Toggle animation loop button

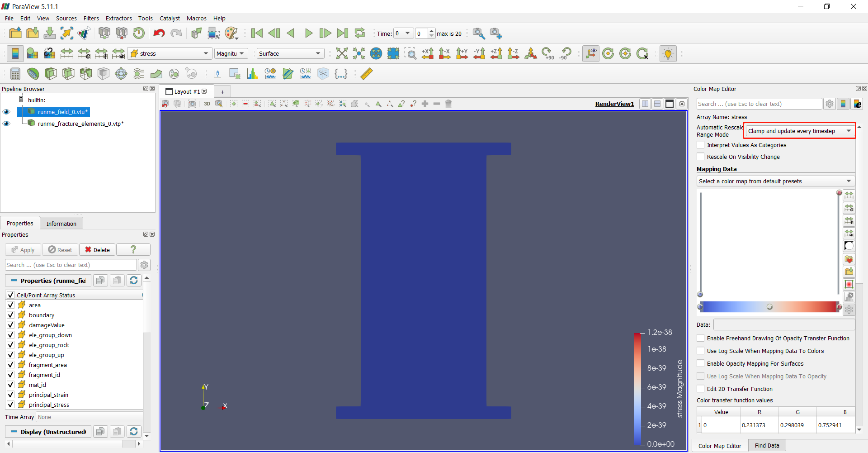click(x=360, y=33)
